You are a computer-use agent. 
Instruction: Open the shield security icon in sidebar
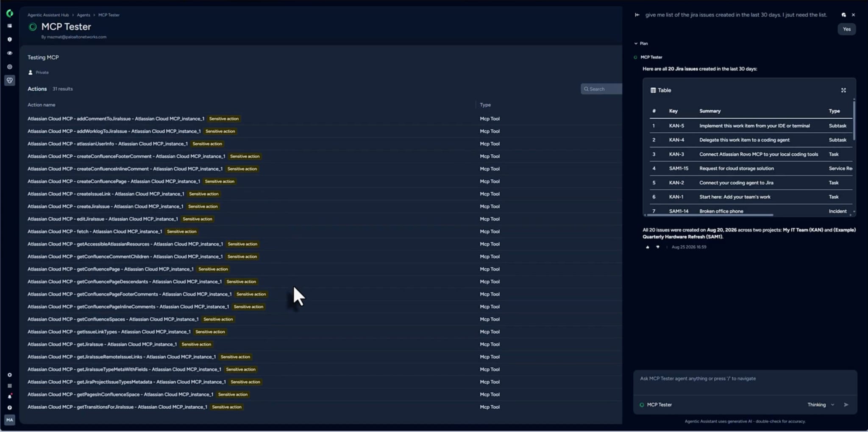9,39
